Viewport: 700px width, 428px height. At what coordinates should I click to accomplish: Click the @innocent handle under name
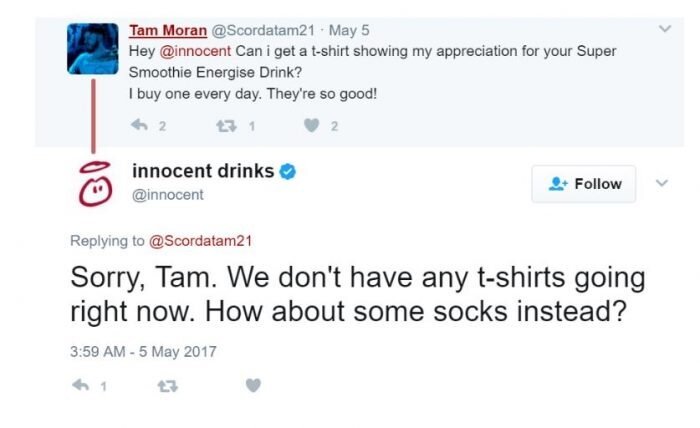coord(167,194)
